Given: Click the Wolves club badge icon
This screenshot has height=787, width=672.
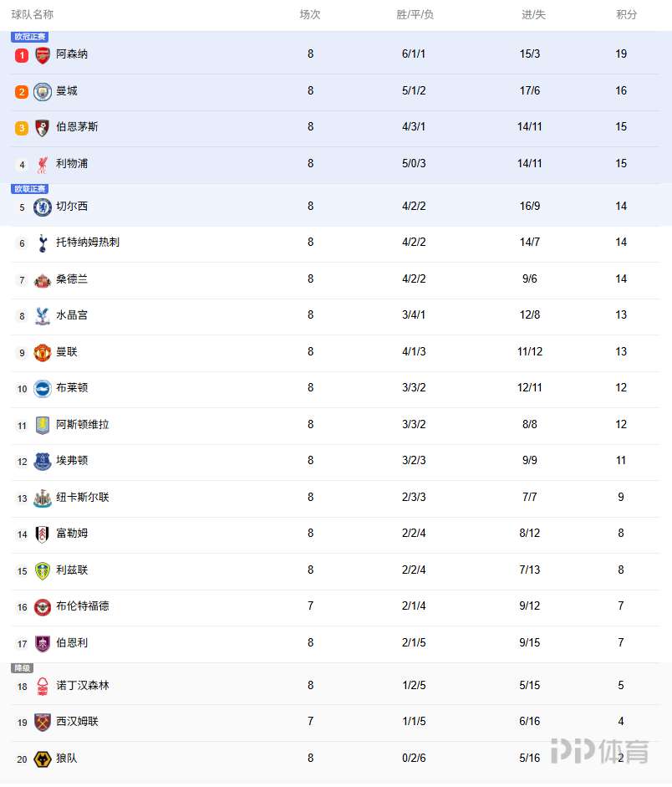Looking at the screenshot, I should point(43,759).
